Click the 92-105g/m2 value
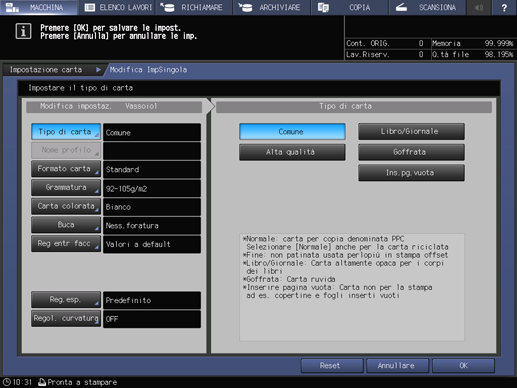517x388 pixels. pos(152,188)
